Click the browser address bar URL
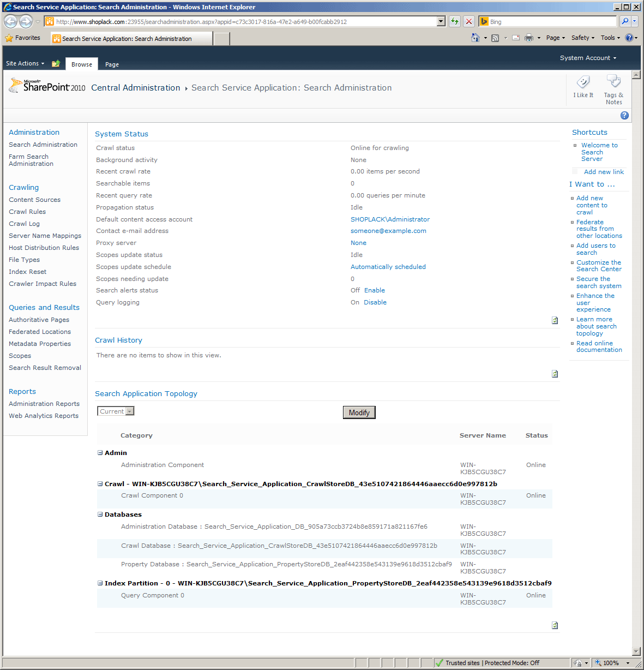Image resolution: width=644 pixels, height=670 pixels. point(245,22)
